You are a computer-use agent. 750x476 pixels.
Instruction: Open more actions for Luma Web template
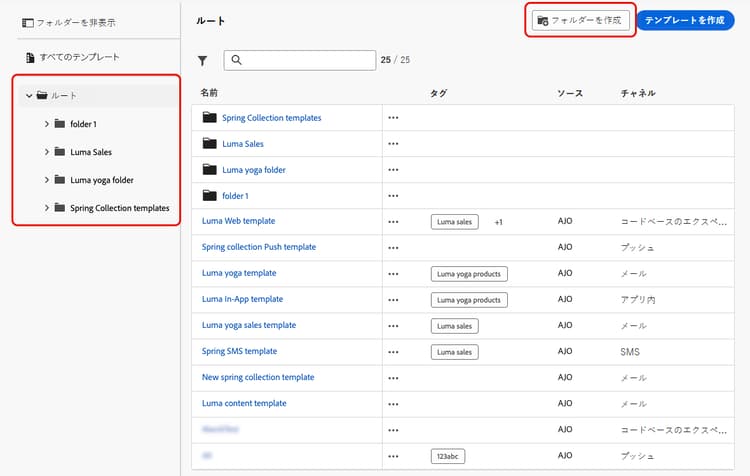pyautogui.click(x=393, y=222)
